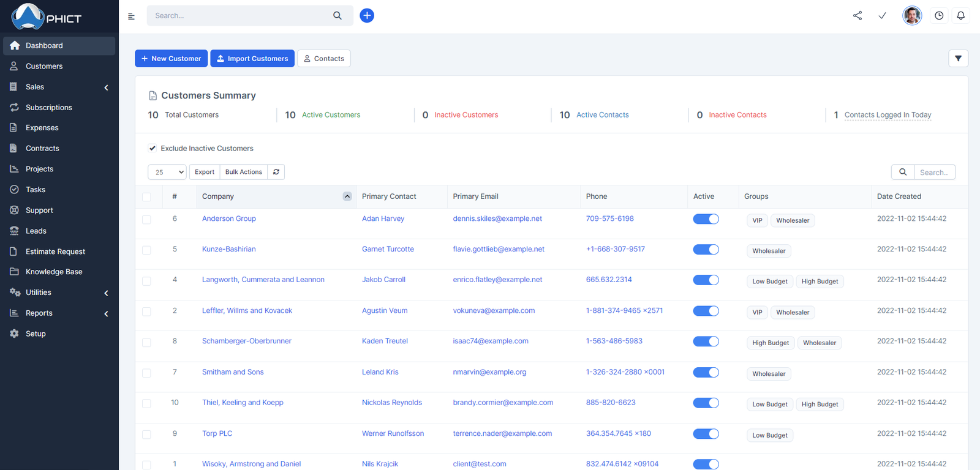The height and width of the screenshot is (470, 980).
Task: Click phone number 709-575-6198
Action: 610,218
